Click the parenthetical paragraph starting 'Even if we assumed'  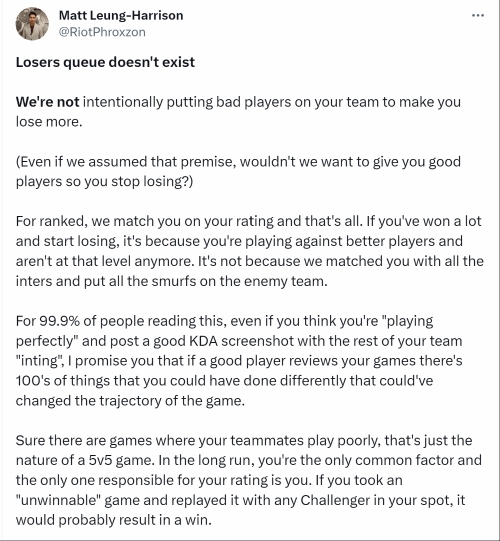(238, 171)
